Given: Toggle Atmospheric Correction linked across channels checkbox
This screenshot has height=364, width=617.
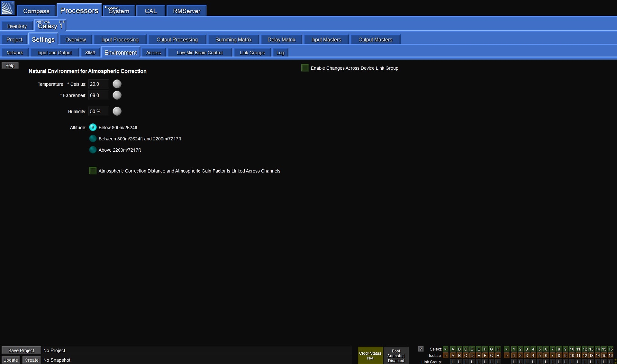Looking at the screenshot, I should coord(93,171).
